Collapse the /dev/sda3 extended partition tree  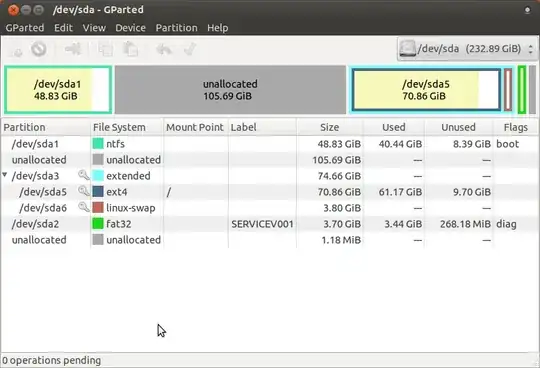(4, 175)
